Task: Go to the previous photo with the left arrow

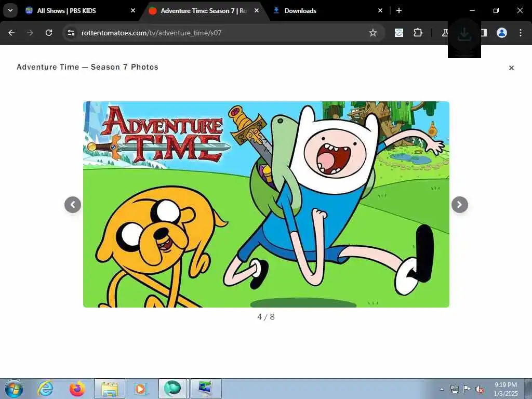Action: [x=73, y=205]
